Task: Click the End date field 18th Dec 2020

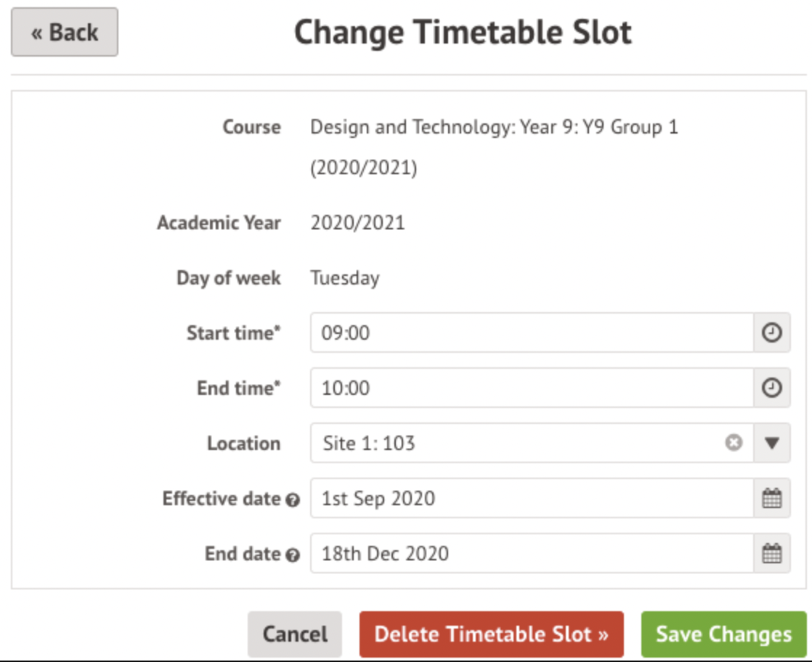Action: click(x=532, y=554)
